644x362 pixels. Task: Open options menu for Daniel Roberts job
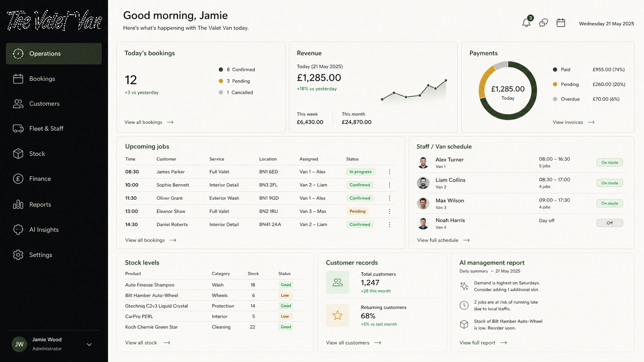pos(389,225)
